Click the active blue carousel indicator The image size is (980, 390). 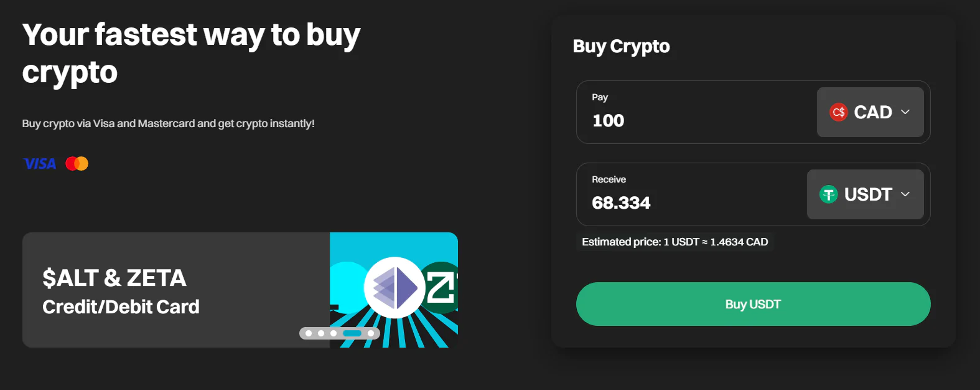click(x=352, y=333)
